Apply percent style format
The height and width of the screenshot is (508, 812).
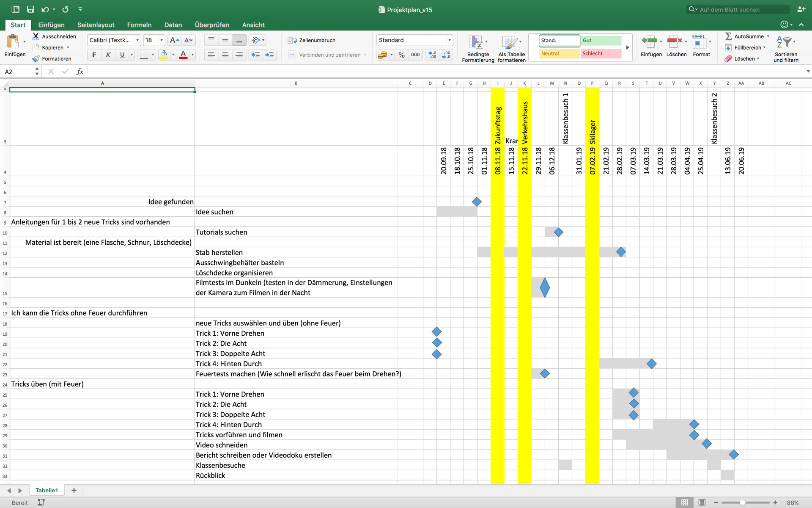[x=402, y=55]
